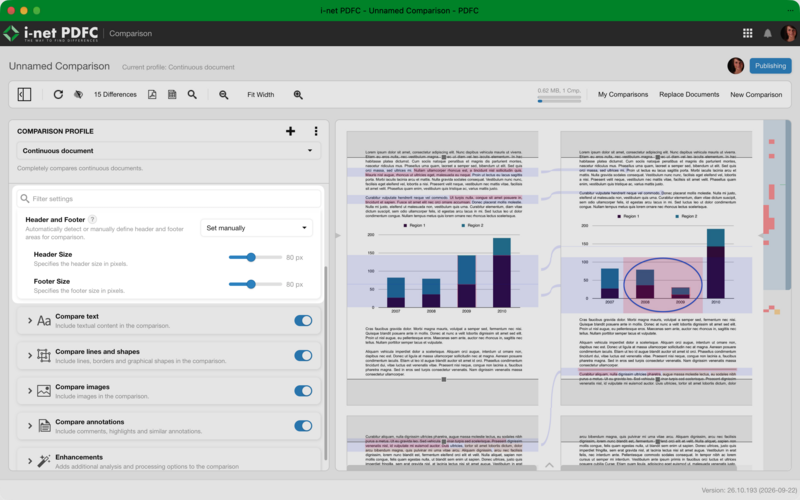The height and width of the screenshot is (500, 800).
Task: Toggle Compare text switch
Action: coord(303,320)
